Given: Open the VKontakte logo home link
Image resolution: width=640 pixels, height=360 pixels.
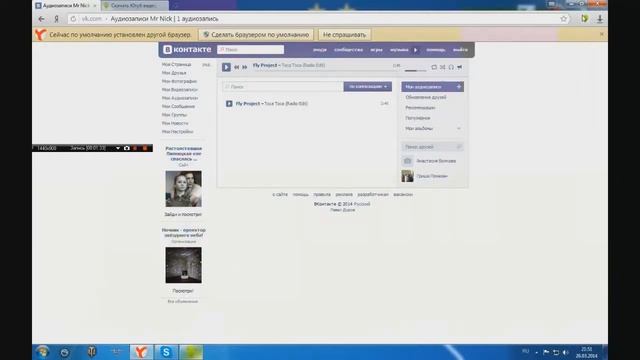Looking at the screenshot, I should pos(187,49).
